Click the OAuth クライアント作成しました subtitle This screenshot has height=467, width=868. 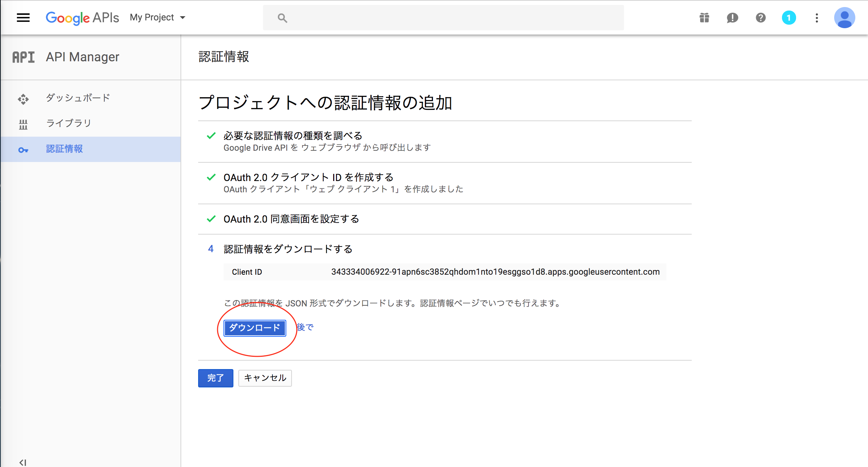point(343,189)
